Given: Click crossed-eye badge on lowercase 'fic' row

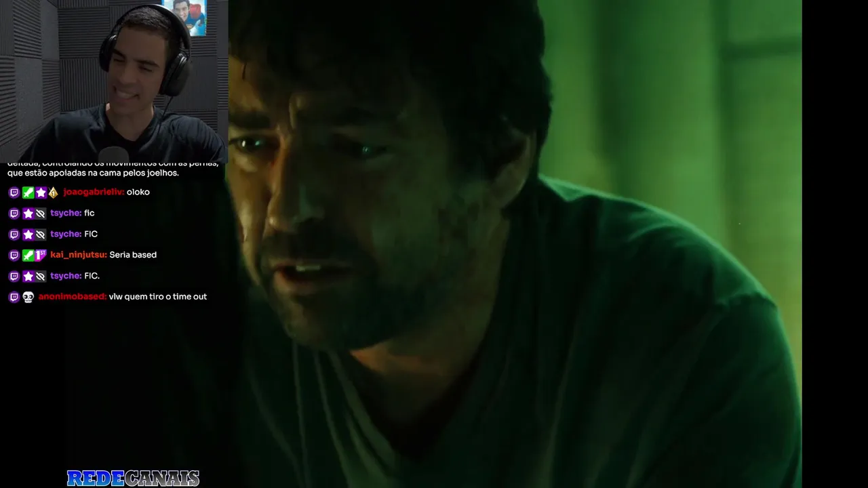Looking at the screenshot, I should [41, 213].
